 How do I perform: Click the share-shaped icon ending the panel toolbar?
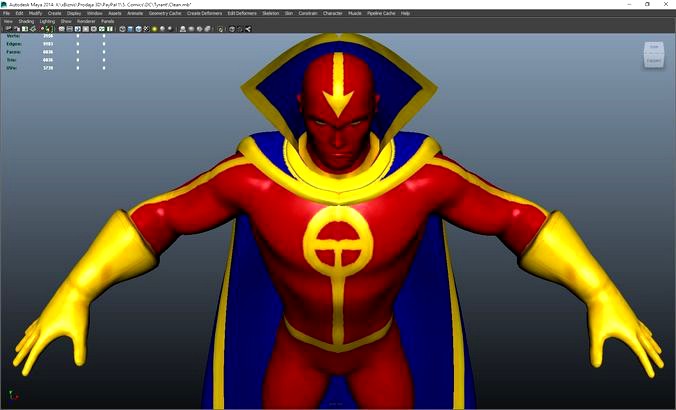tap(247, 29)
